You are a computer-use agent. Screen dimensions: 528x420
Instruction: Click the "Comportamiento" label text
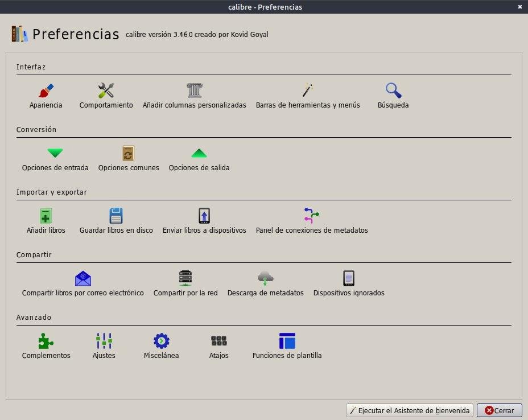[x=106, y=105]
